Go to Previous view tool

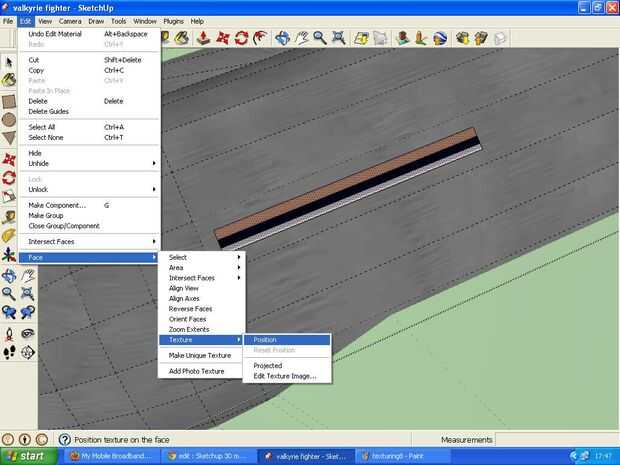(9, 312)
